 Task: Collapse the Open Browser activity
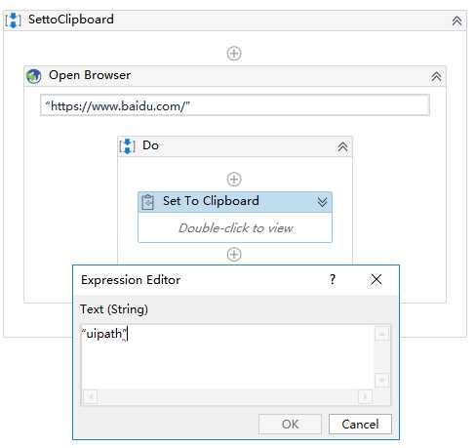(436, 77)
